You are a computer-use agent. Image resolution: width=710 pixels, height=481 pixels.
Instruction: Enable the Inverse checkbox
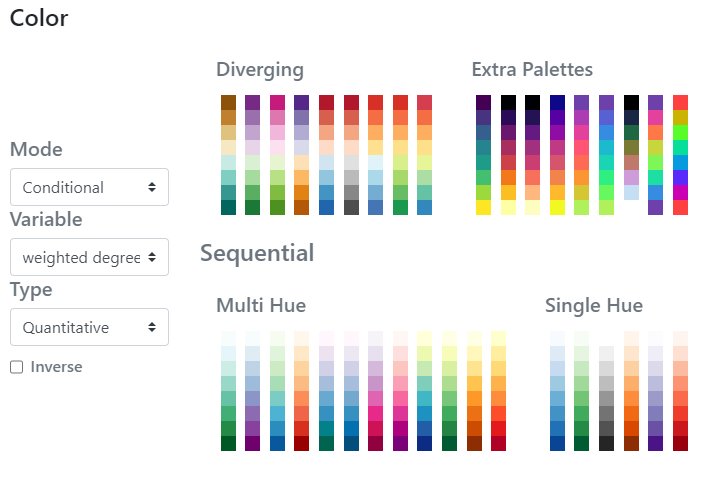click(x=17, y=367)
